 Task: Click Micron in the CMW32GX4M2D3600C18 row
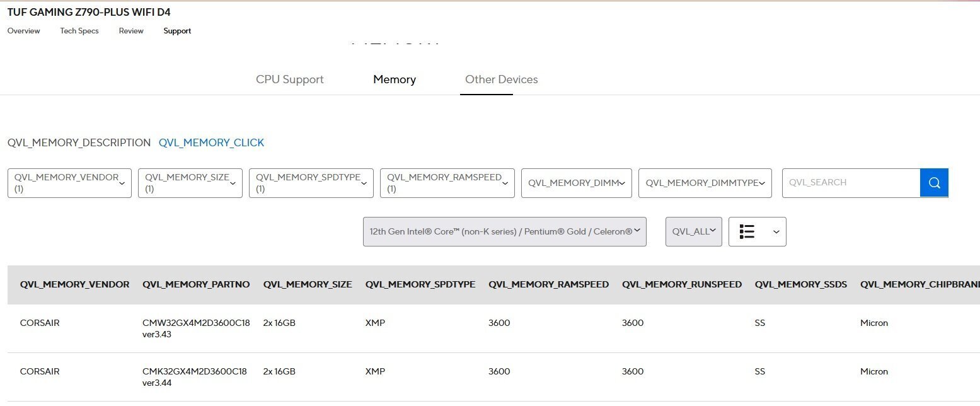tap(874, 323)
